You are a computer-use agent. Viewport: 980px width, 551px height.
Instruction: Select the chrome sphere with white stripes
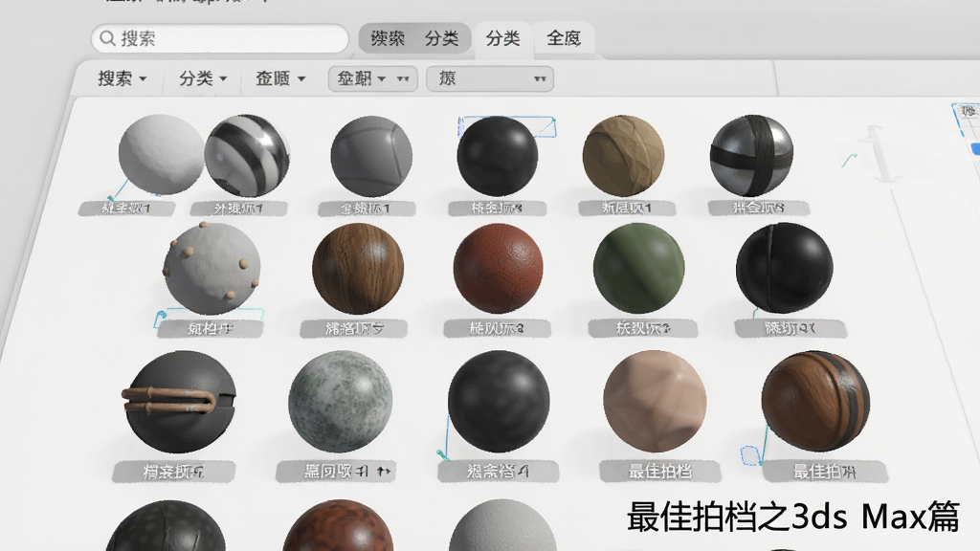pyautogui.click(x=248, y=156)
